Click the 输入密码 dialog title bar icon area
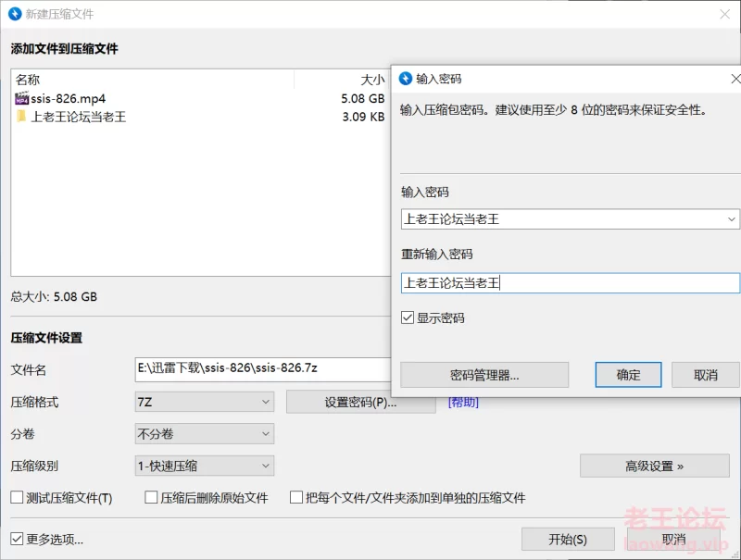 (x=404, y=79)
